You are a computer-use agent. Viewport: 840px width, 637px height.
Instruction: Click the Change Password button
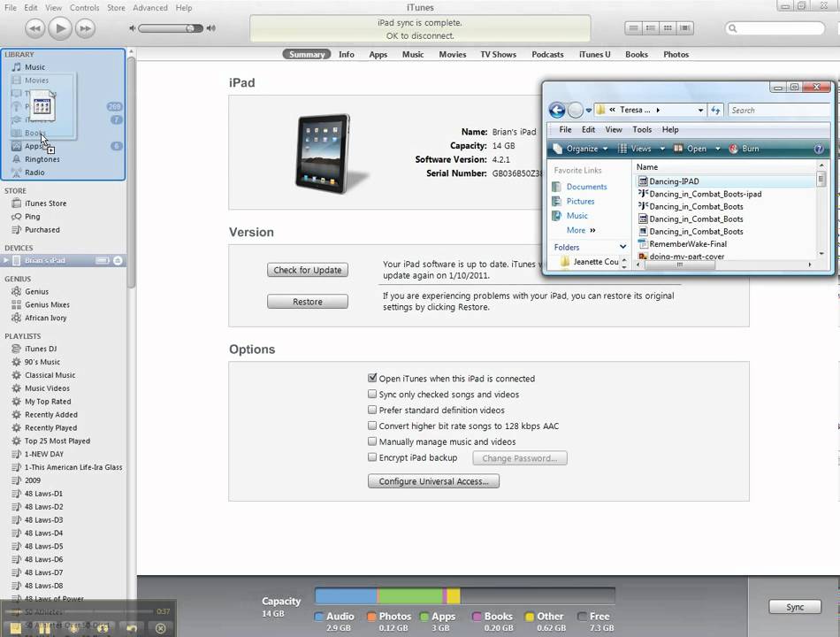click(520, 458)
